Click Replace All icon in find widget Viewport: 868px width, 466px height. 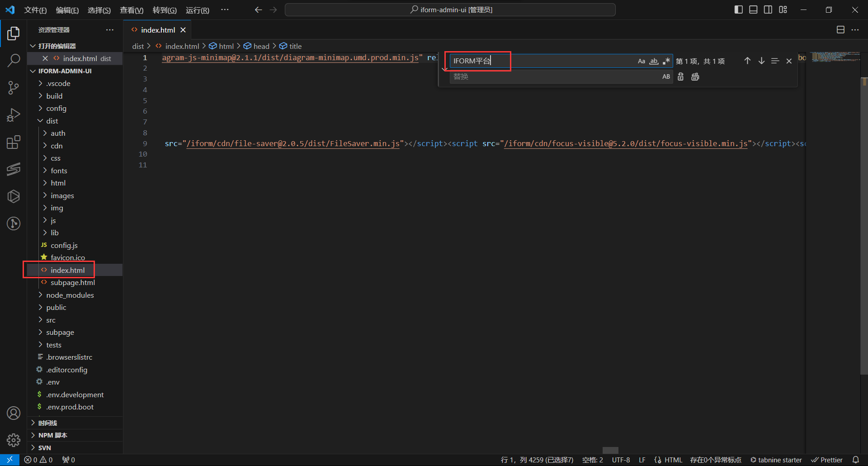[695, 77]
